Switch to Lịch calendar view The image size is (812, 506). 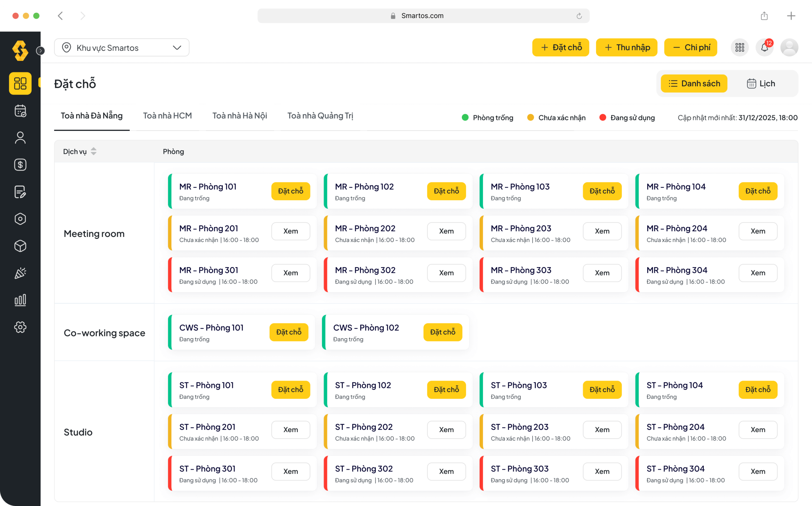761,83
